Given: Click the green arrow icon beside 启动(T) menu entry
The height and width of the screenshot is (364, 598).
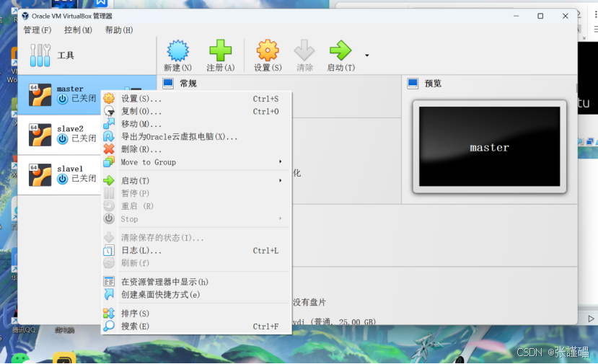Looking at the screenshot, I should click(x=109, y=181).
